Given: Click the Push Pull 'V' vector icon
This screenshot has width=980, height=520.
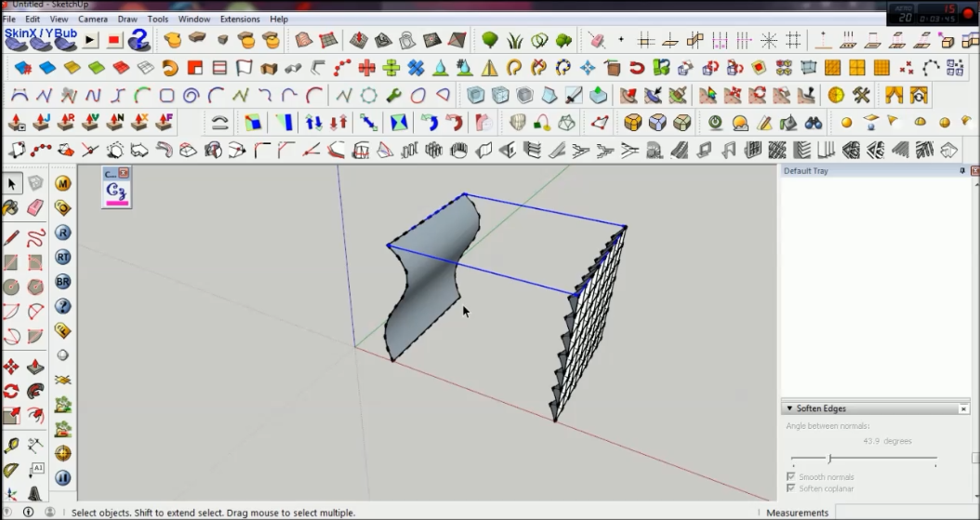Looking at the screenshot, I should point(90,122).
